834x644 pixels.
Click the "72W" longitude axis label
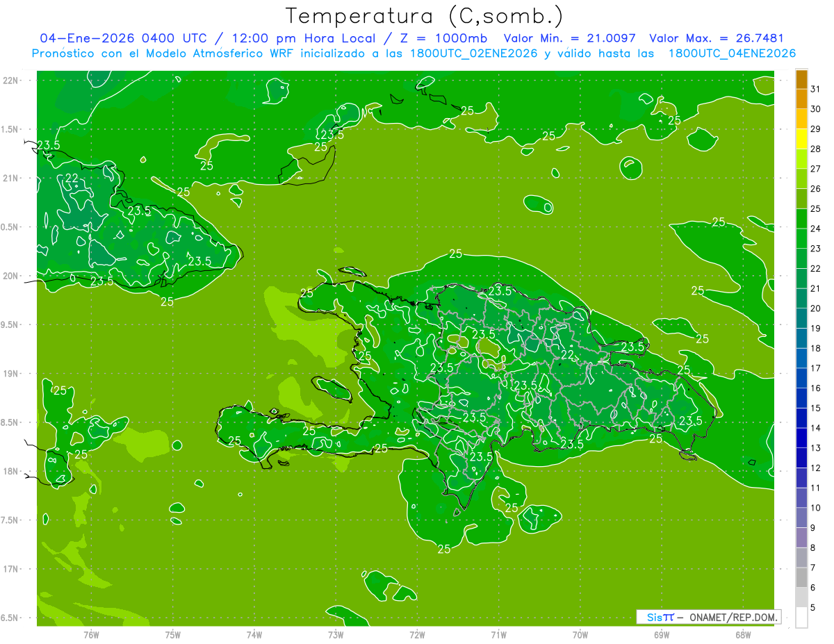click(417, 634)
